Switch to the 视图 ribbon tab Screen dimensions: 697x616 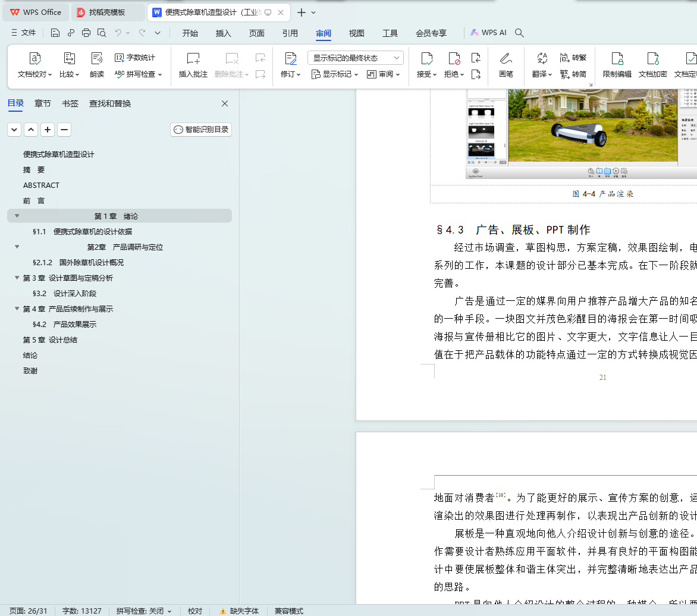pyautogui.click(x=357, y=33)
